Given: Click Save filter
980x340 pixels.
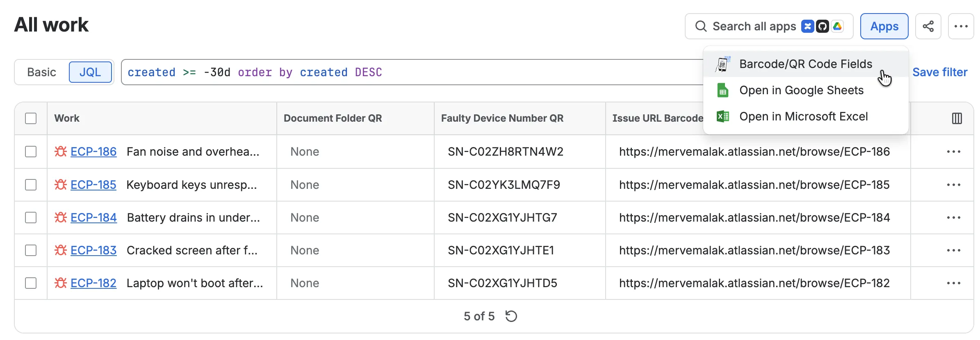Looking at the screenshot, I should coord(940,72).
